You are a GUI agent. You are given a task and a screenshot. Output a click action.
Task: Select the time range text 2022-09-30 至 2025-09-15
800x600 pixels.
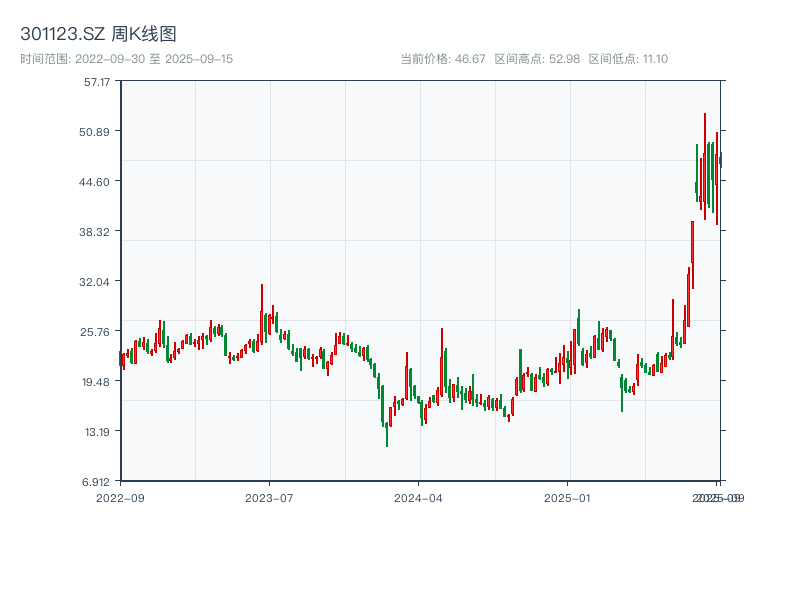coord(154,59)
